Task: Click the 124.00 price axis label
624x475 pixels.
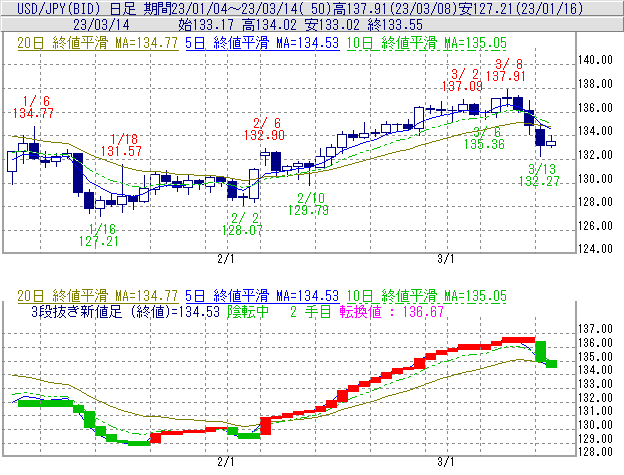Action: click(595, 249)
